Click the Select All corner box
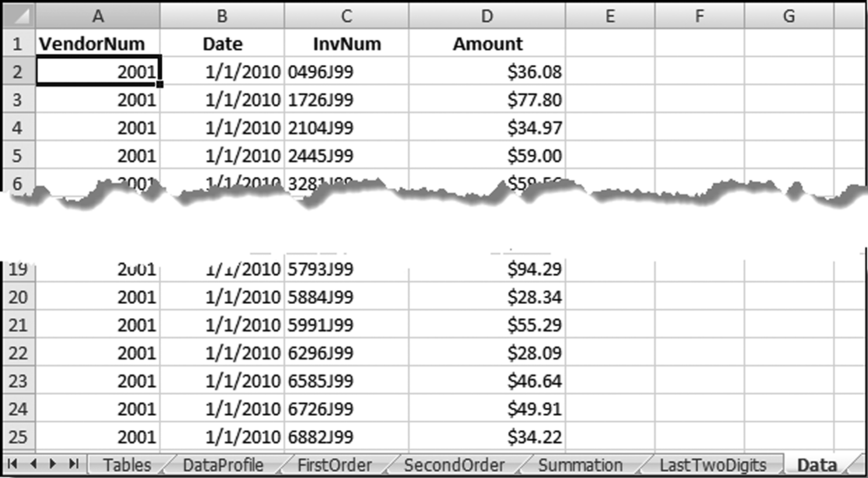The width and height of the screenshot is (868, 478). [19, 16]
